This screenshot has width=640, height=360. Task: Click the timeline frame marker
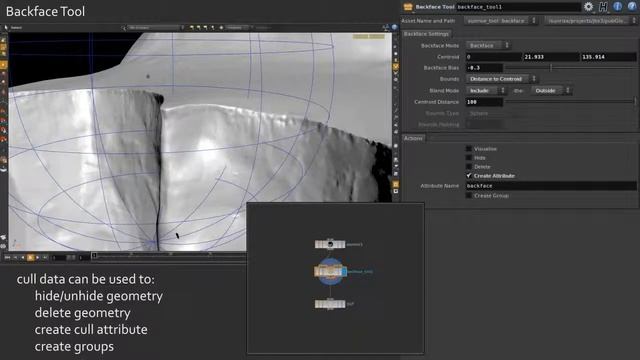coord(94,256)
